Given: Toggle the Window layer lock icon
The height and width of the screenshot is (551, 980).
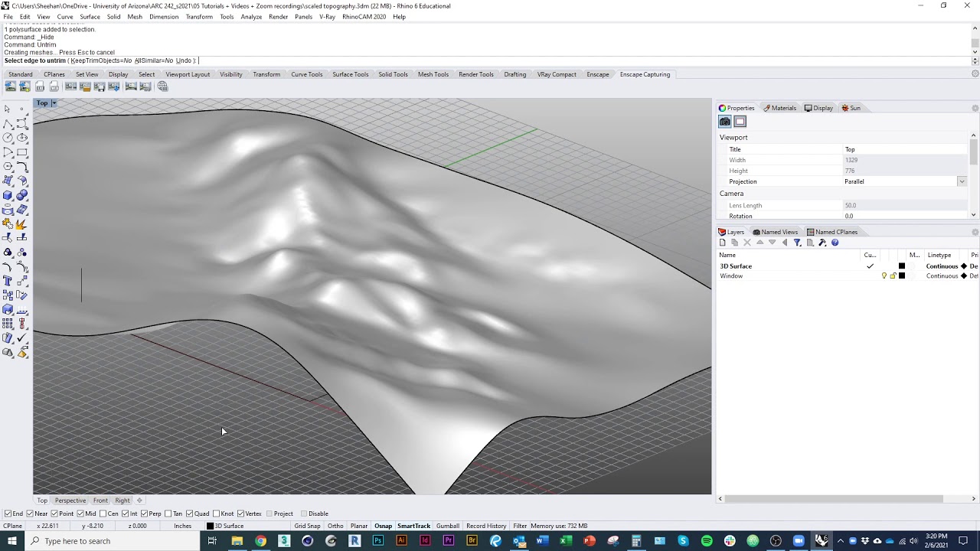Looking at the screenshot, I should pyautogui.click(x=893, y=275).
